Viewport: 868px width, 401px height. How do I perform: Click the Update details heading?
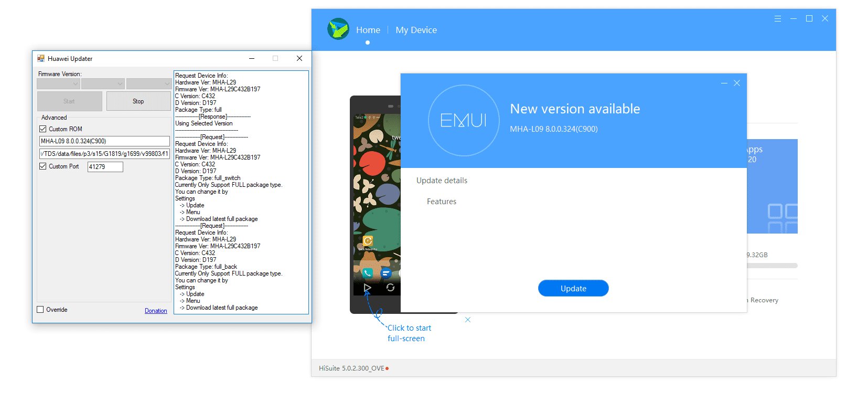[x=442, y=181]
